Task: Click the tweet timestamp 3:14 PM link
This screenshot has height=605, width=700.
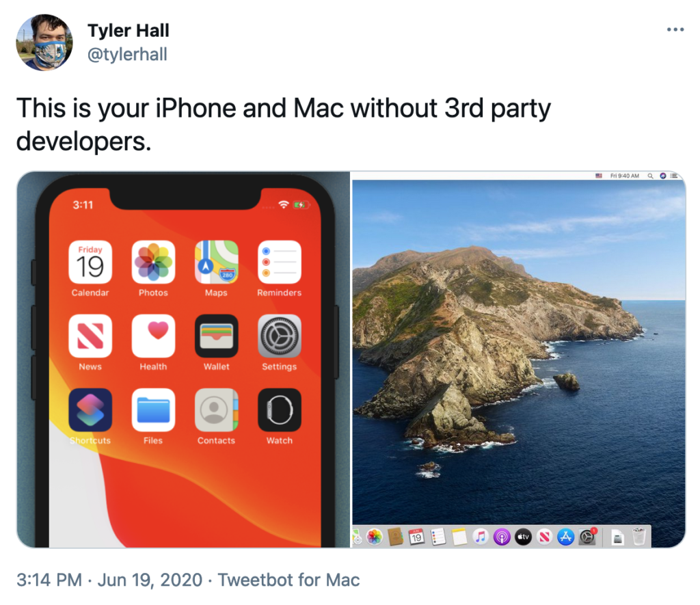Action: pyautogui.click(x=49, y=580)
